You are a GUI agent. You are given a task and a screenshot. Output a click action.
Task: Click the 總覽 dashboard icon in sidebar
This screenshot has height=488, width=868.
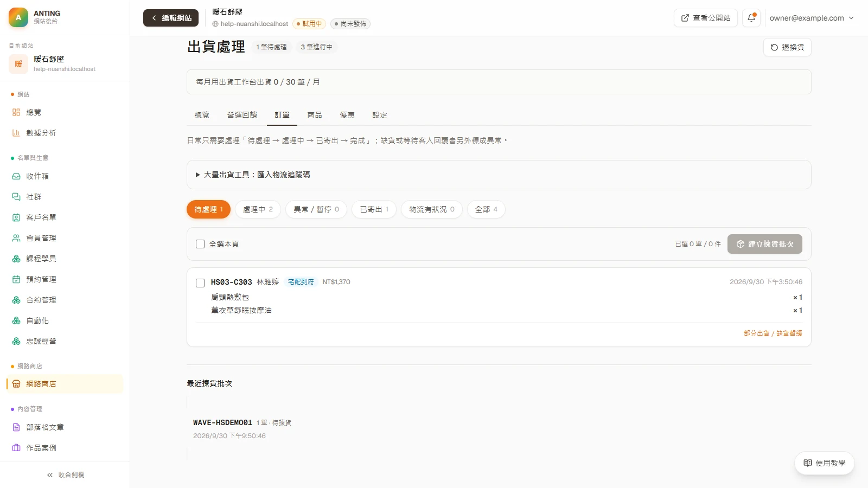(x=16, y=112)
